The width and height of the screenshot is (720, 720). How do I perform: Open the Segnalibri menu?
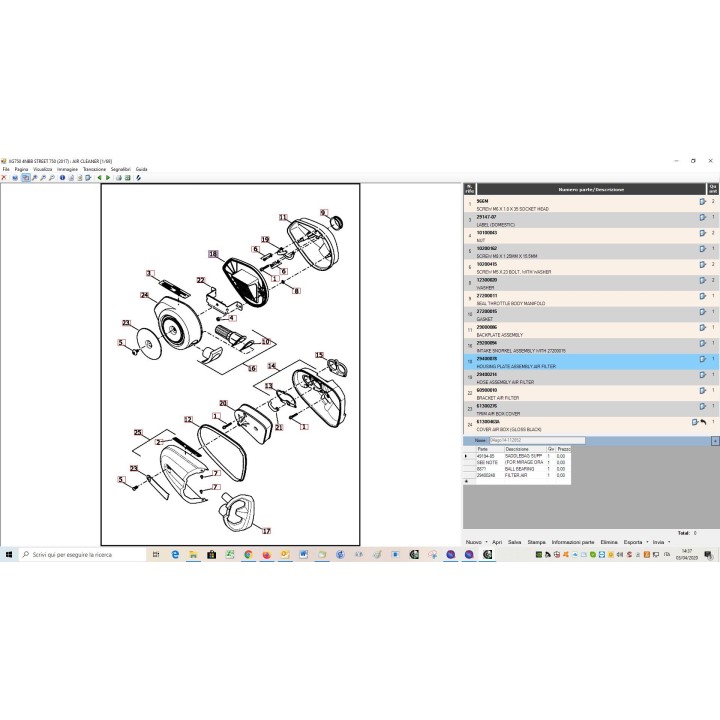pos(120,169)
